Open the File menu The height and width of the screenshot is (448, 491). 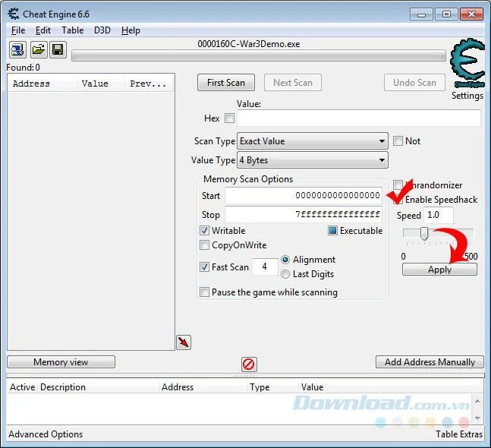[18, 30]
